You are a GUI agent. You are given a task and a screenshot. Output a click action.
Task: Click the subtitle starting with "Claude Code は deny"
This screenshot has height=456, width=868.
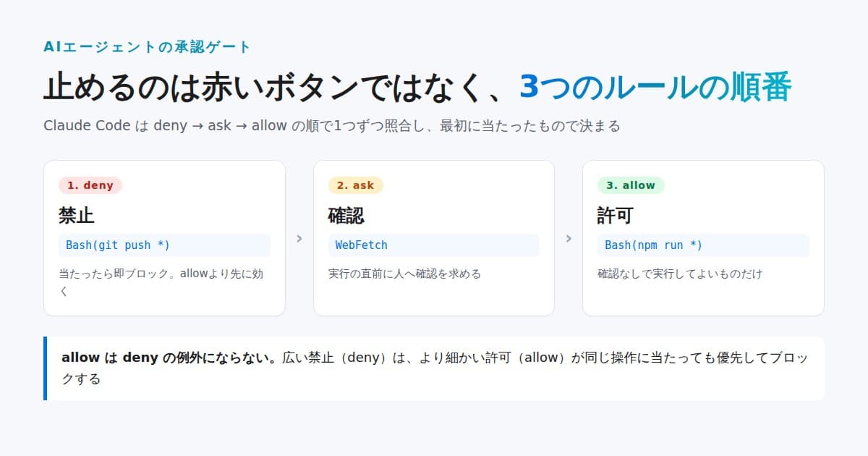pos(332,126)
